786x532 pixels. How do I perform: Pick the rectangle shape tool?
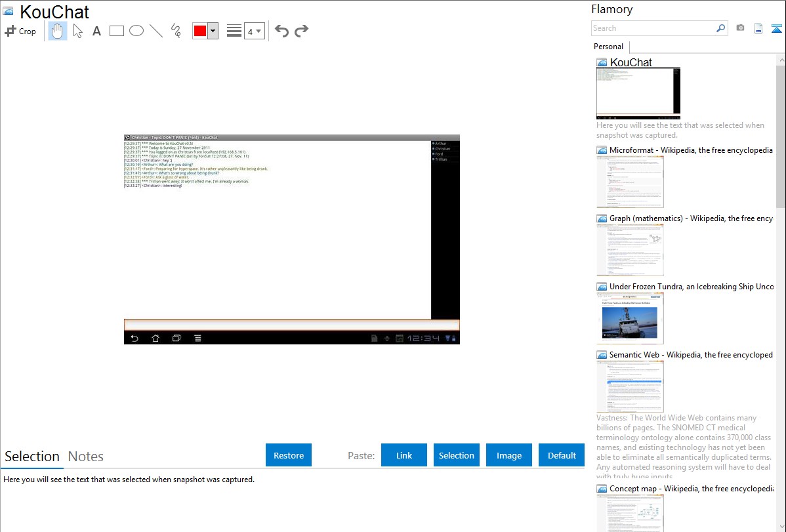pyautogui.click(x=117, y=31)
